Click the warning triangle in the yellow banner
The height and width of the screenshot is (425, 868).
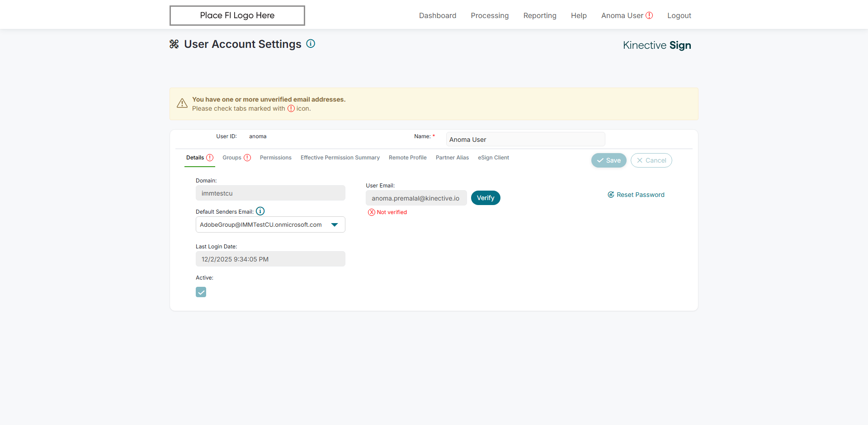(x=182, y=103)
